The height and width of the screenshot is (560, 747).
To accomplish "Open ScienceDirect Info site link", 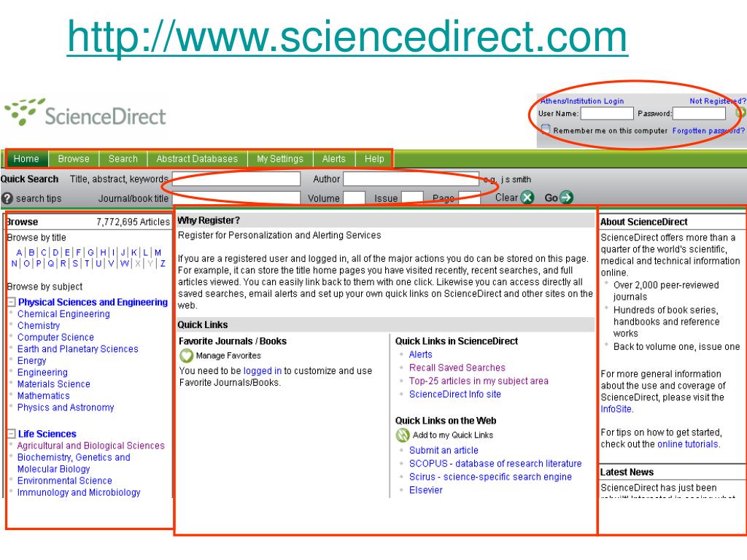I will tap(455, 394).
